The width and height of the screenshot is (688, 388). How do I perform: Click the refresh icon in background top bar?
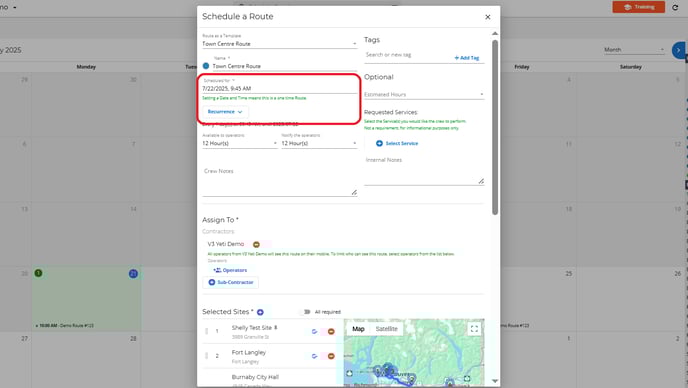click(675, 7)
